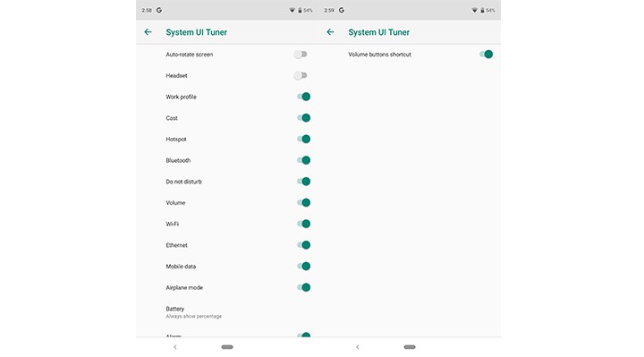Screen dimensions: 644x357
Task: Tap the Work profile label
Action: pos(181,97)
